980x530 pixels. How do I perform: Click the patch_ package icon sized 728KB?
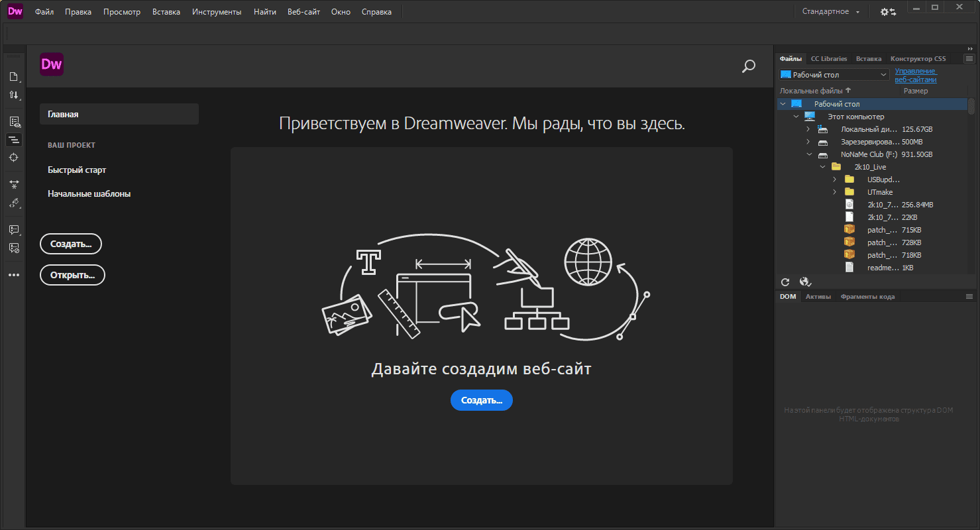(849, 242)
